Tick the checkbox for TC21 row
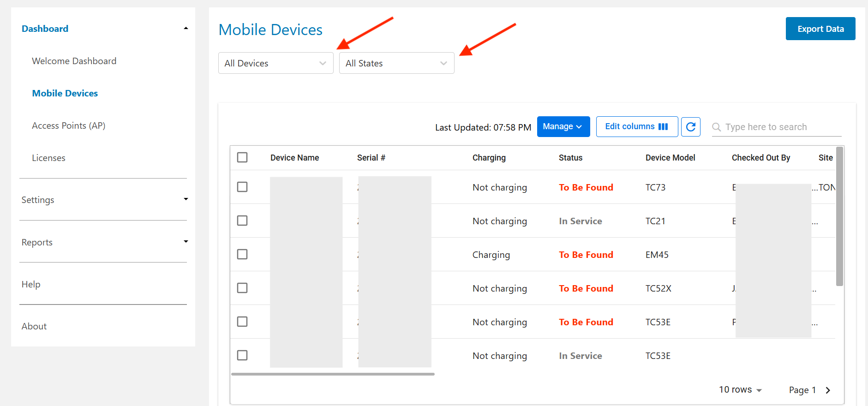This screenshot has height=406, width=868. point(242,221)
